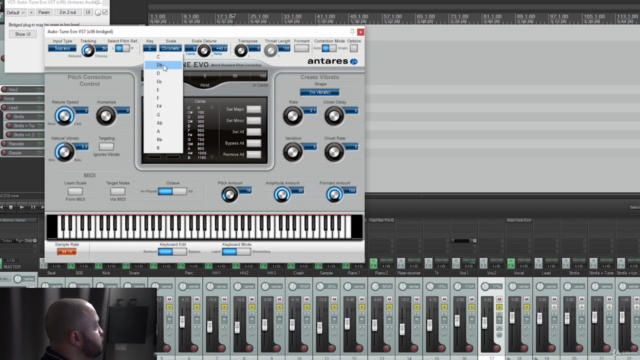Toggle the Select Pitch Ref L/R switch
This screenshot has width=640, height=360.
coord(122,49)
